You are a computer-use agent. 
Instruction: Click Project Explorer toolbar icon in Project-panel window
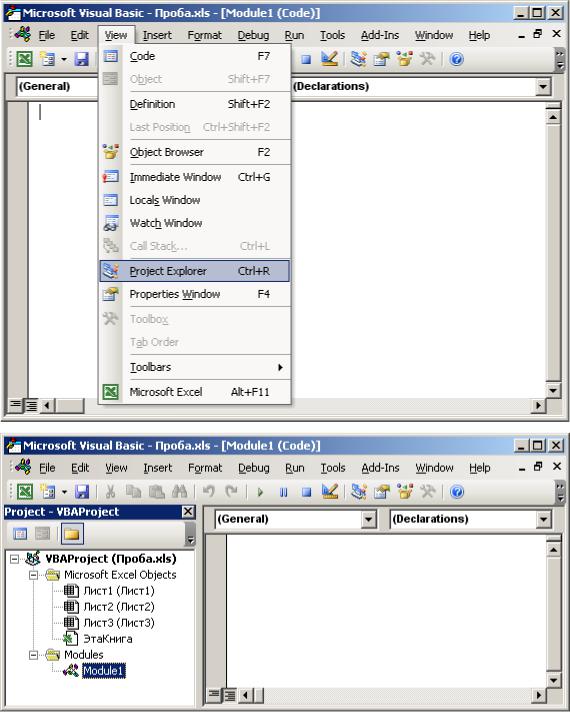click(x=359, y=492)
